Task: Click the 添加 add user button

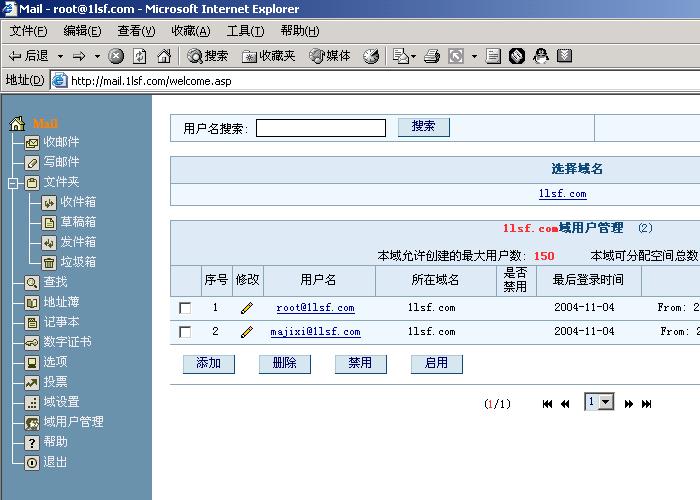Action: pos(208,364)
